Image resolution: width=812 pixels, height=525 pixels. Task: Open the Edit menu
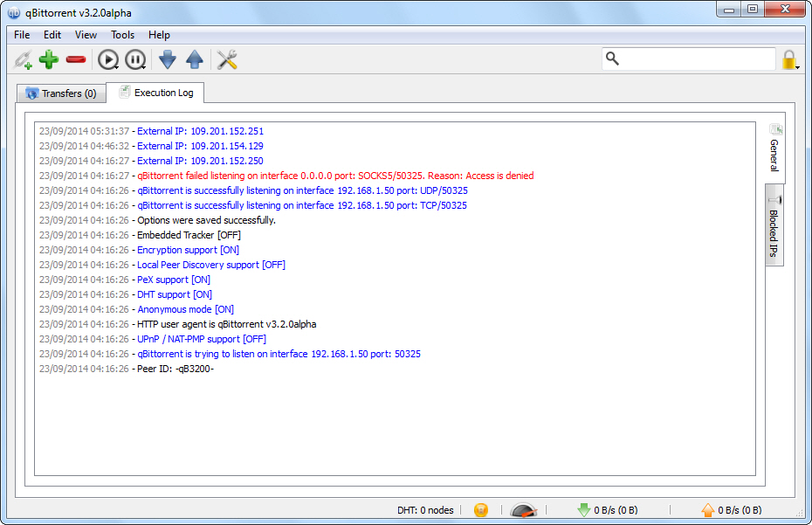pos(52,35)
